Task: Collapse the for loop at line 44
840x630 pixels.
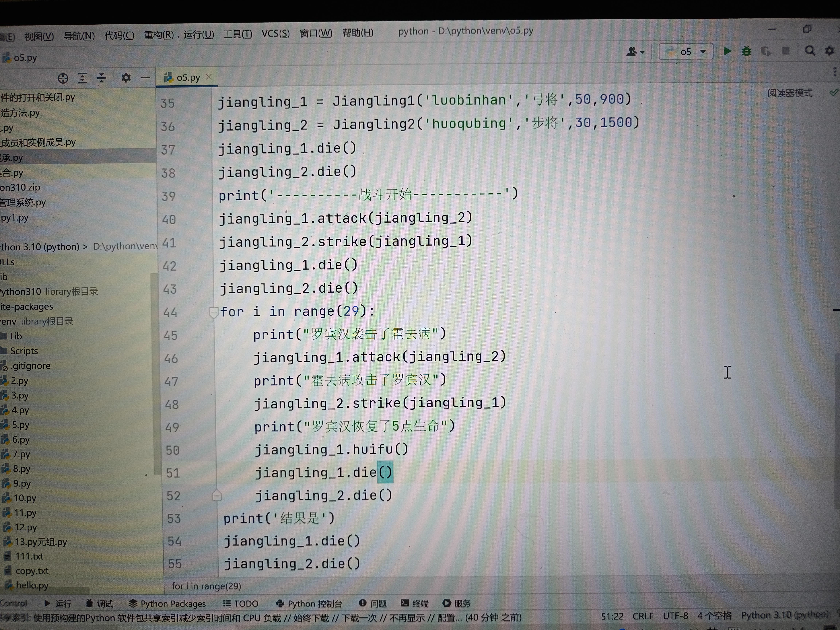Action: (214, 312)
